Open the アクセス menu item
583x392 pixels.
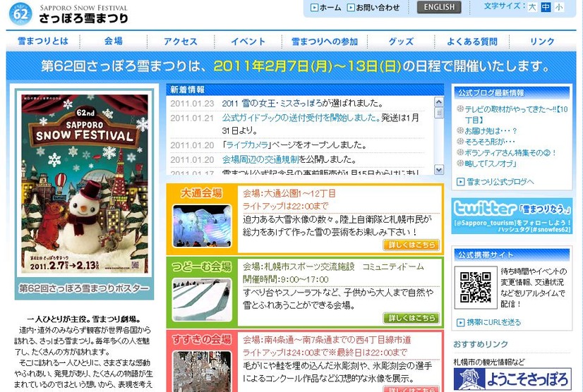click(x=181, y=41)
